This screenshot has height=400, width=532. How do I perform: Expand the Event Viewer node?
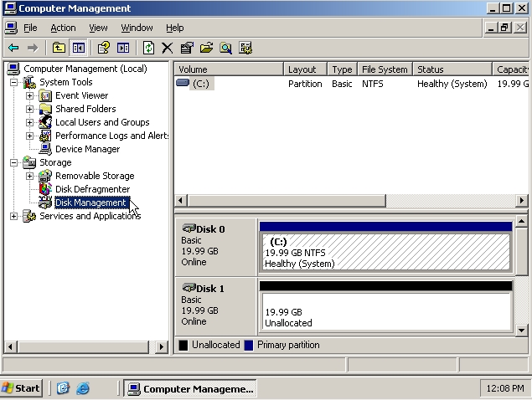[29, 95]
